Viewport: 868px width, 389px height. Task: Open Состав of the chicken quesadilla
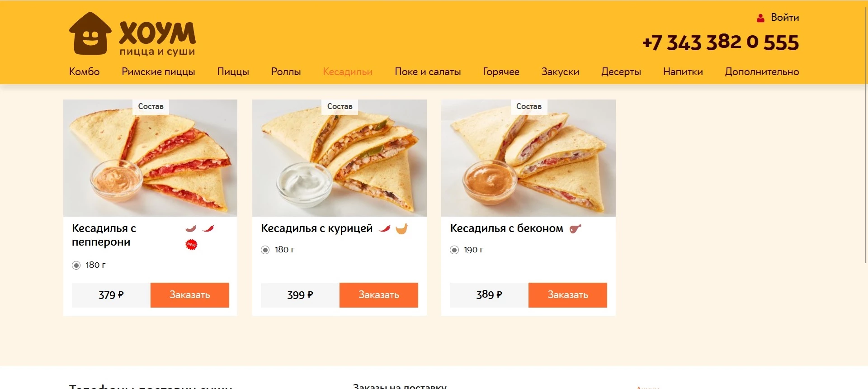tap(340, 106)
